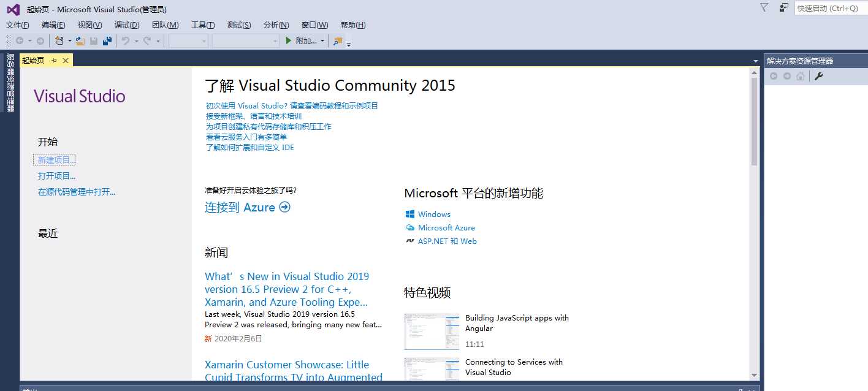Image resolution: width=868 pixels, height=391 pixels.
Task: Click the Undo toolbar icon
Action: click(x=126, y=41)
